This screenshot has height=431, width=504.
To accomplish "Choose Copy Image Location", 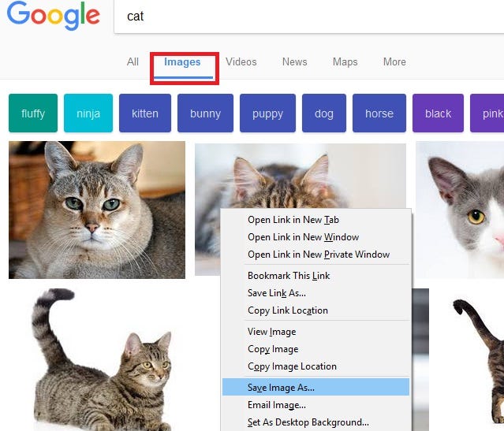I will (x=315, y=366).
